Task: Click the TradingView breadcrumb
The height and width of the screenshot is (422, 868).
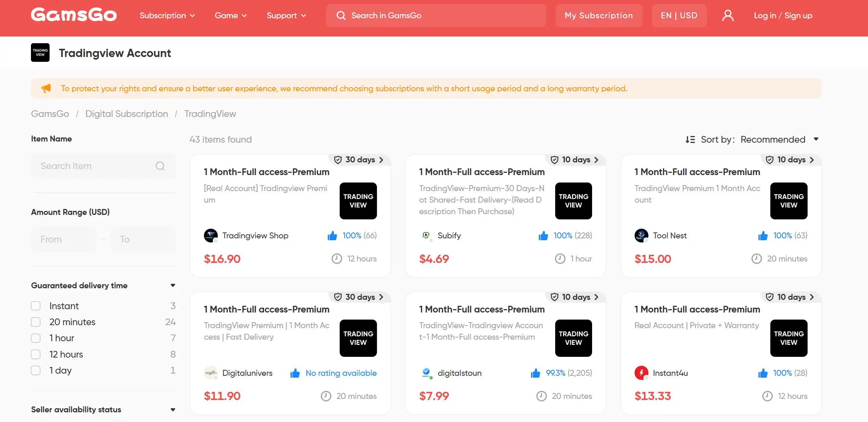Action: 210,114
